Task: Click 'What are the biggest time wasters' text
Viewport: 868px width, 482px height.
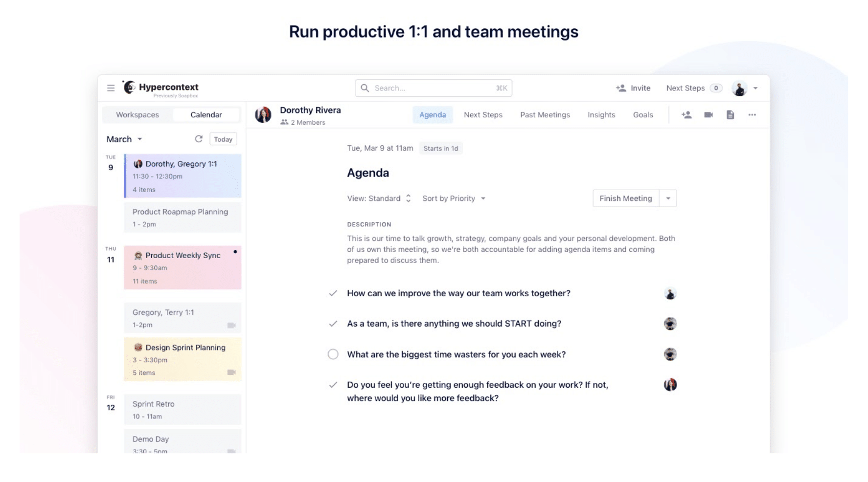Action: pyautogui.click(x=456, y=354)
